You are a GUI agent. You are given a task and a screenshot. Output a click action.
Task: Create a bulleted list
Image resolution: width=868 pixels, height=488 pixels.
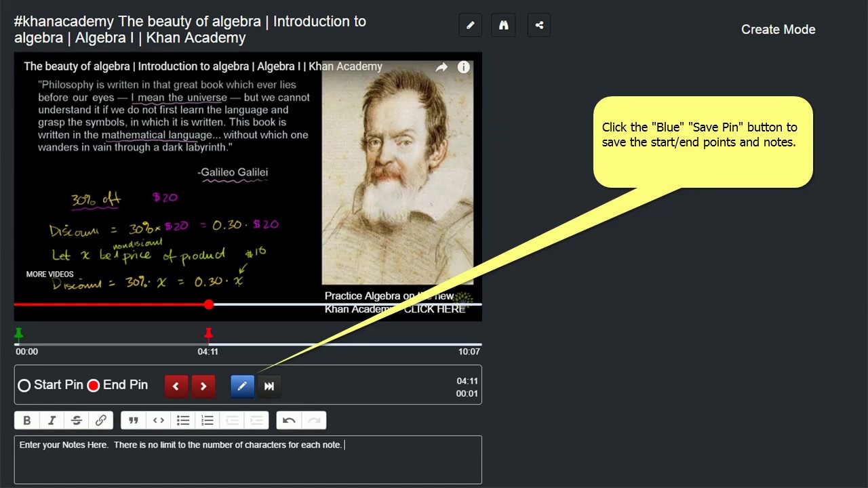click(x=183, y=420)
